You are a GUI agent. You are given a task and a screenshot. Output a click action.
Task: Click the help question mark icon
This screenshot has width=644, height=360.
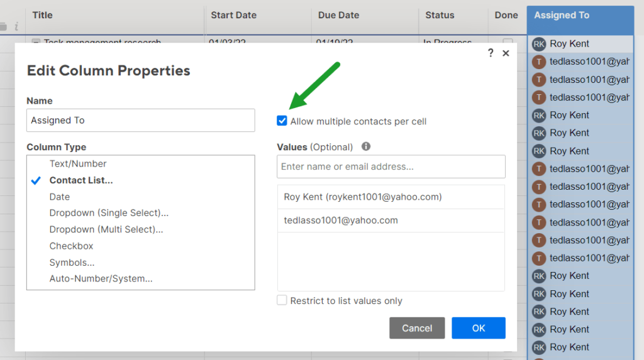point(491,53)
